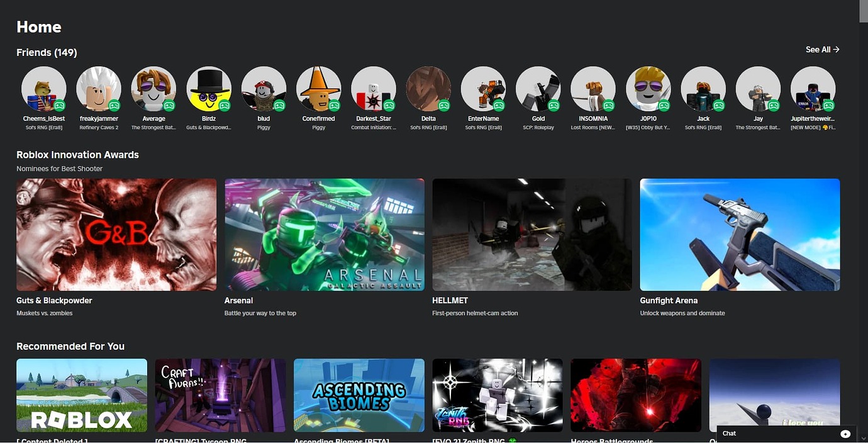
Task: Open freakyjammer's friend avatar
Action: 99,89
